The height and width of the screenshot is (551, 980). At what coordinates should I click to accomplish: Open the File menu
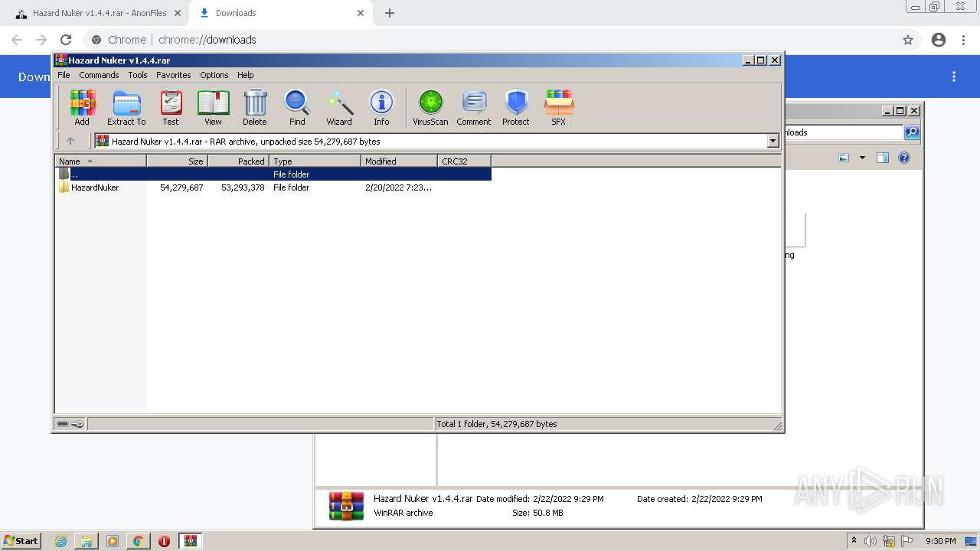(64, 75)
